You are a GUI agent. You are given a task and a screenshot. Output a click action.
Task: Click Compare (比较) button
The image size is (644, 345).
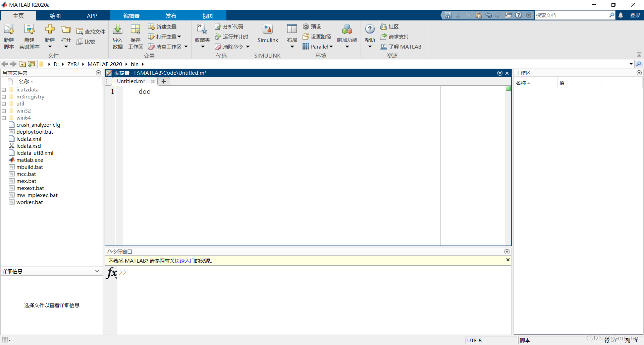pos(86,42)
